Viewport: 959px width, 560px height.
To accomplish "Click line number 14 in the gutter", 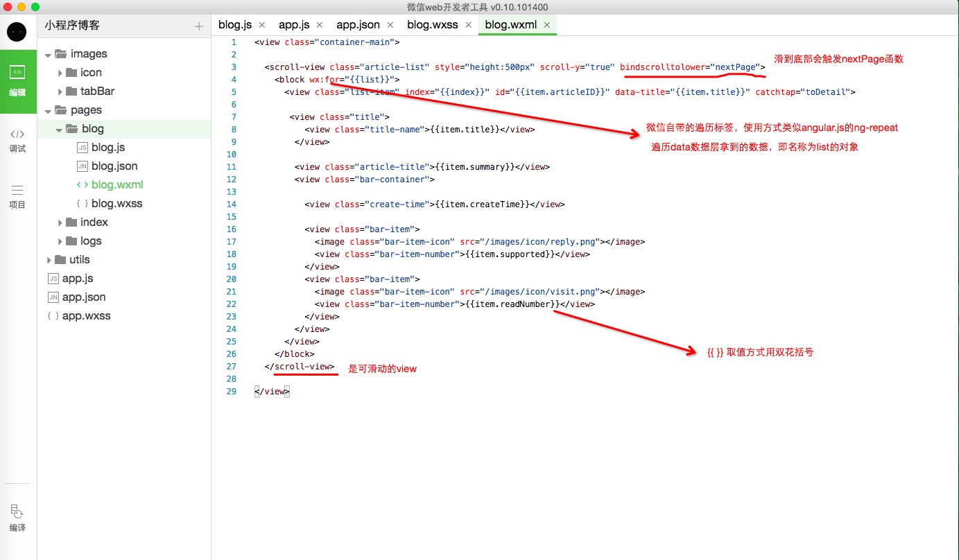I will [231, 204].
